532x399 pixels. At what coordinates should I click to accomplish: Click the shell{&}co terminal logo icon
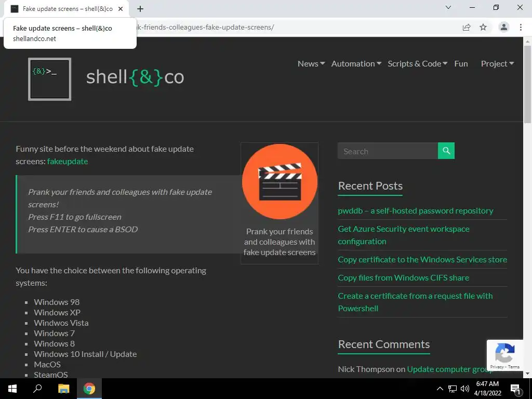[x=49, y=79]
